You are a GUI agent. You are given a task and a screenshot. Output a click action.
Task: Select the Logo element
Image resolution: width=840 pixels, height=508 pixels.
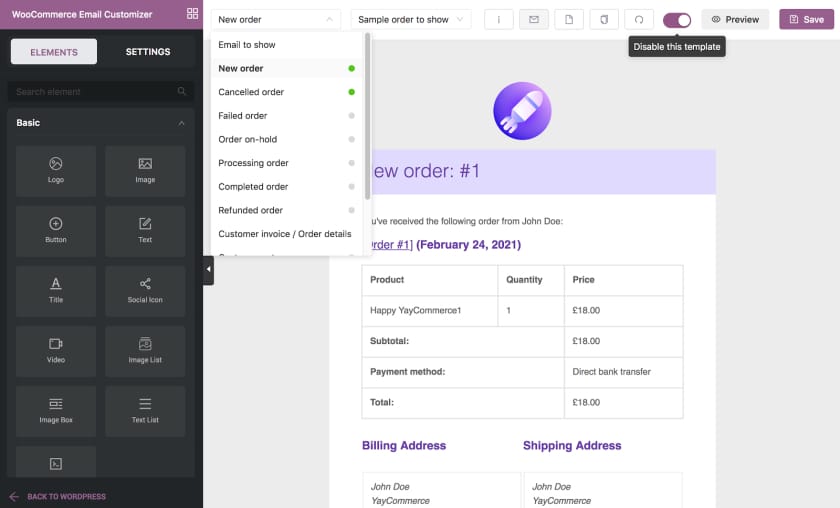coord(56,170)
